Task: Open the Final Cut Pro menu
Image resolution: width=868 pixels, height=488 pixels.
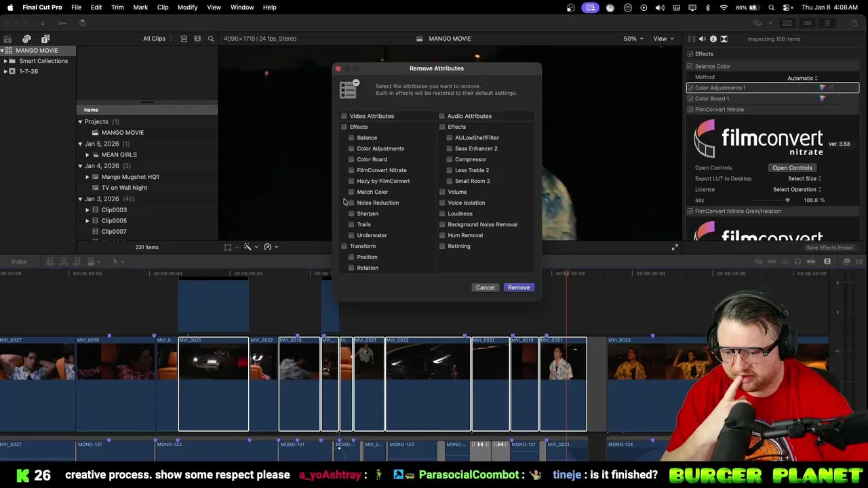Action: point(42,7)
